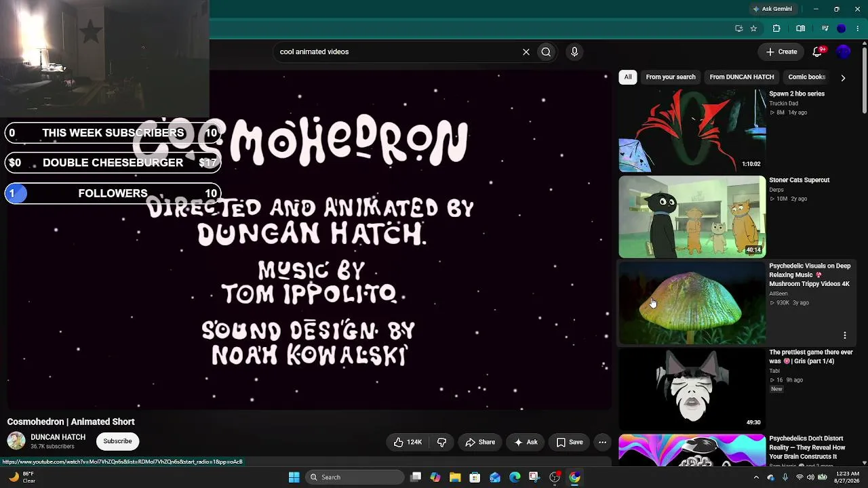Select the All filter chip
Image resolution: width=868 pixels, height=488 pixels.
[x=628, y=77]
